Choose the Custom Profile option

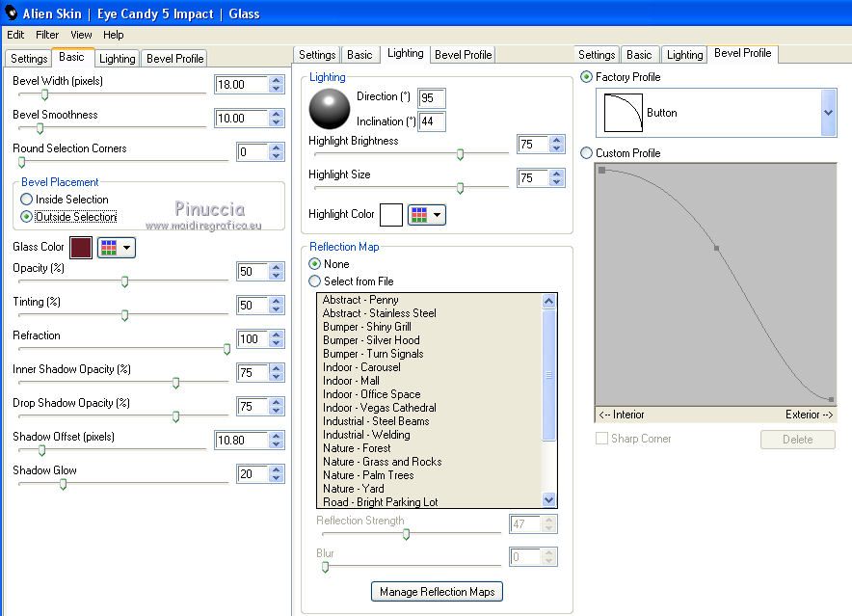tap(587, 153)
